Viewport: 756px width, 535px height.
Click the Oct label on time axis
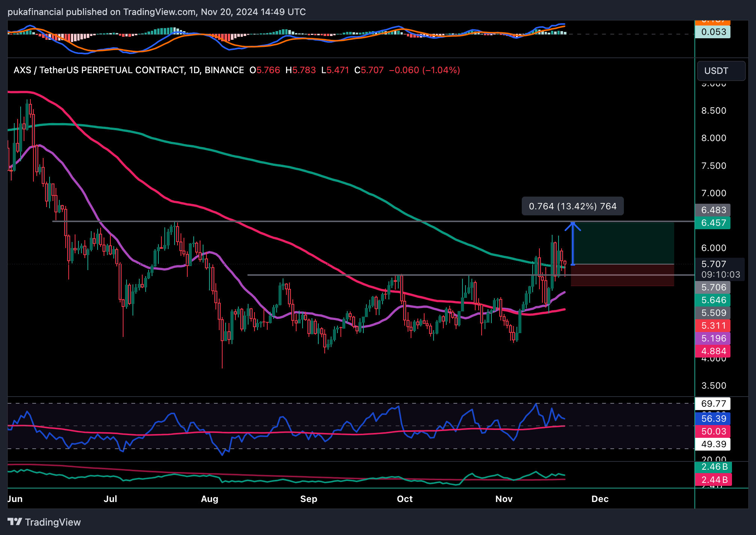[x=405, y=499]
